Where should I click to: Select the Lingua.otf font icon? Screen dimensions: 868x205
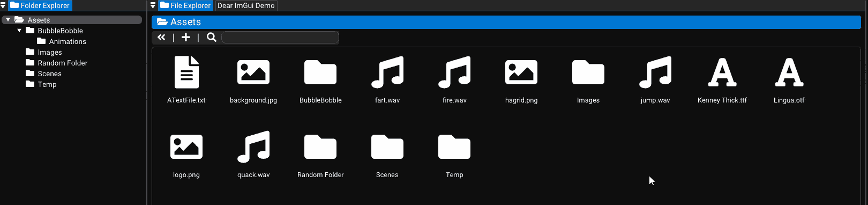789,72
